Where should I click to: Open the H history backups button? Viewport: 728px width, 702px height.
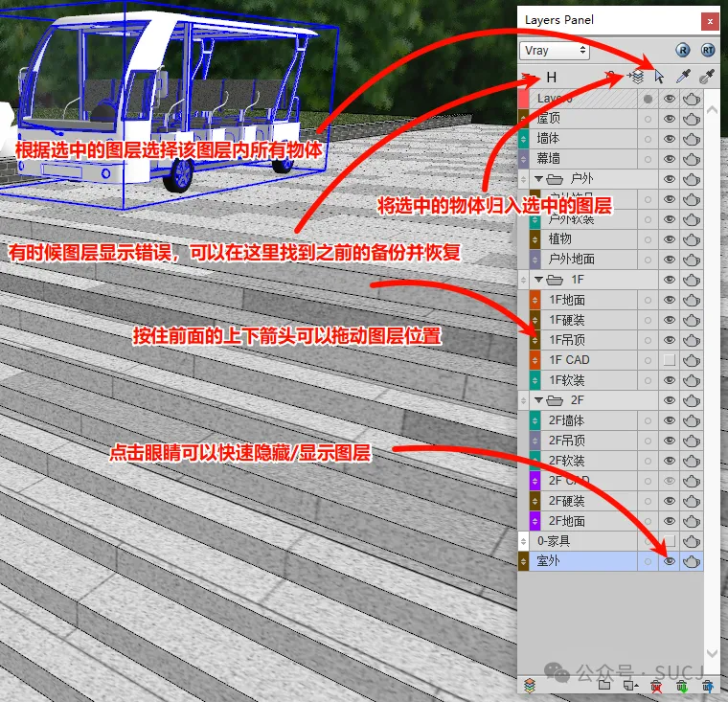(x=552, y=77)
